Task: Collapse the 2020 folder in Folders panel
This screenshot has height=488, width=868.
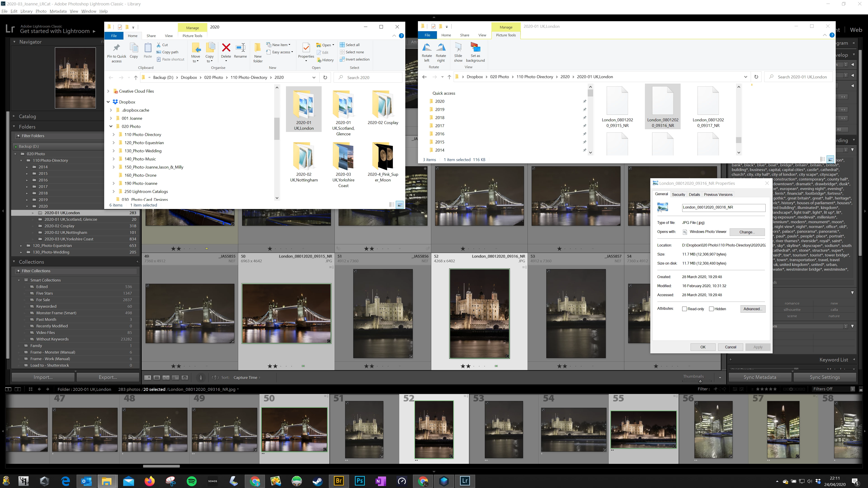Action: click(27, 206)
